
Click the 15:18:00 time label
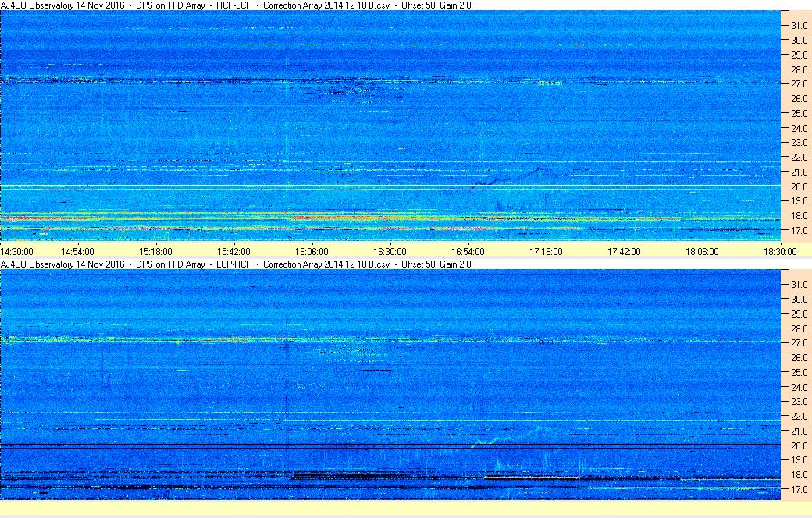pyautogui.click(x=155, y=251)
